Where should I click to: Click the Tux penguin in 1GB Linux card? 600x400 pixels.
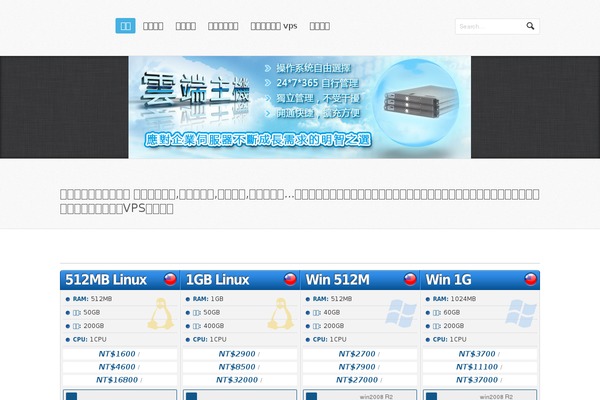[x=280, y=314]
